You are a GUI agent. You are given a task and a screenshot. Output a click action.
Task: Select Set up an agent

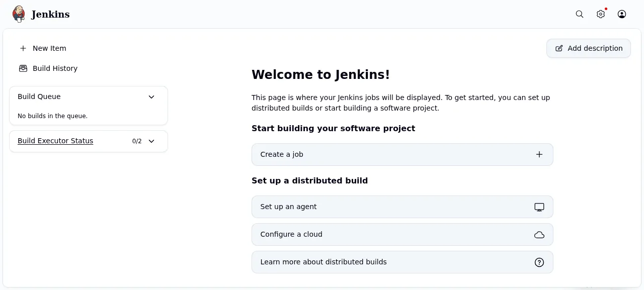(403, 207)
